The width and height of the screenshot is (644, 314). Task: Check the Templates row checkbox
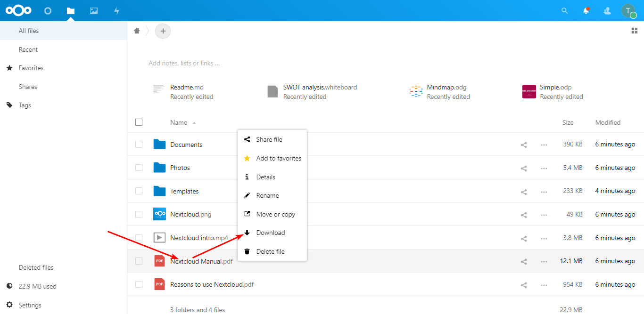coord(139,191)
